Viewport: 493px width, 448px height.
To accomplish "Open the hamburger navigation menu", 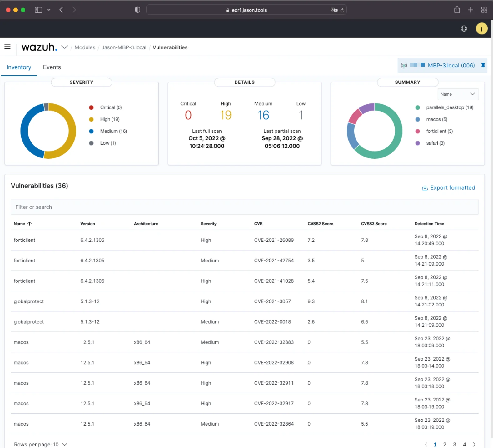I will pos(7,47).
